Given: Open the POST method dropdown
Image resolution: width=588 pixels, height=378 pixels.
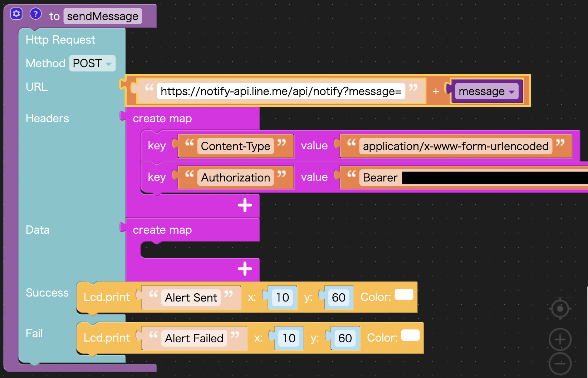Looking at the screenshot, I should [x=92, y=63].
